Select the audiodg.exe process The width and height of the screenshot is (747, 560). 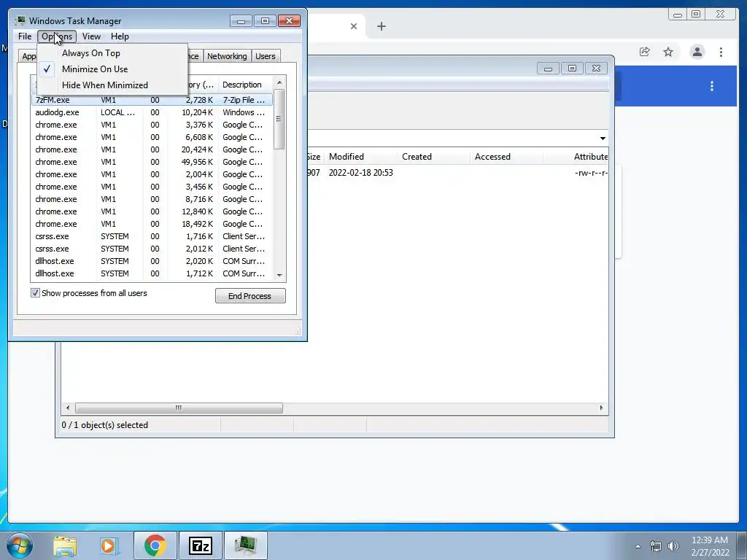pos(152,112)
